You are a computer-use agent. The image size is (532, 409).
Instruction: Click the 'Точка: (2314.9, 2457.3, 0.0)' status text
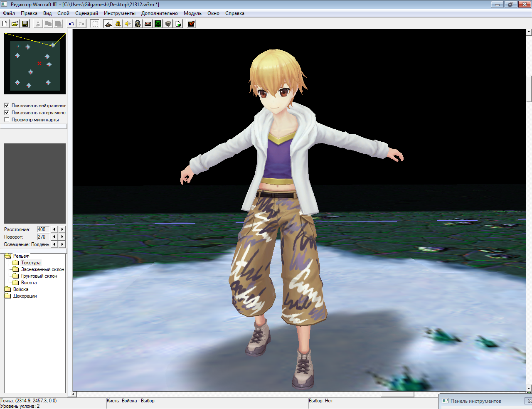click(28, 401)
